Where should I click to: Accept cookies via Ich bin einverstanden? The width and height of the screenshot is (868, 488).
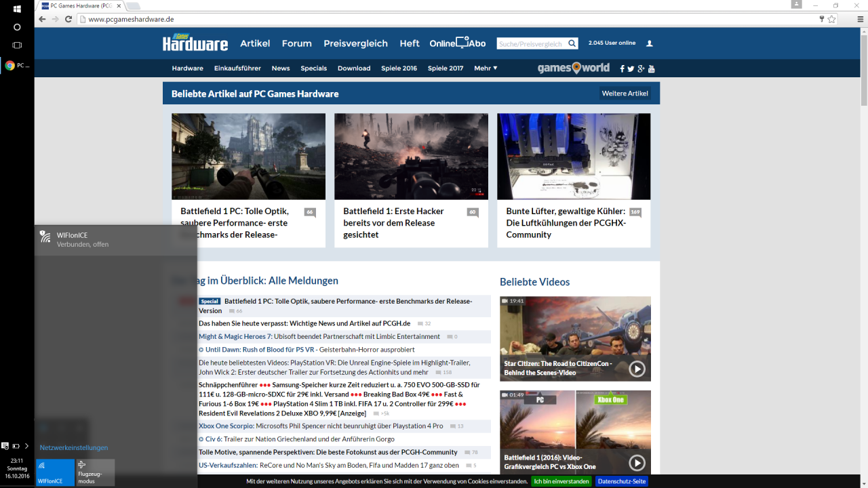tap(561, 481)
